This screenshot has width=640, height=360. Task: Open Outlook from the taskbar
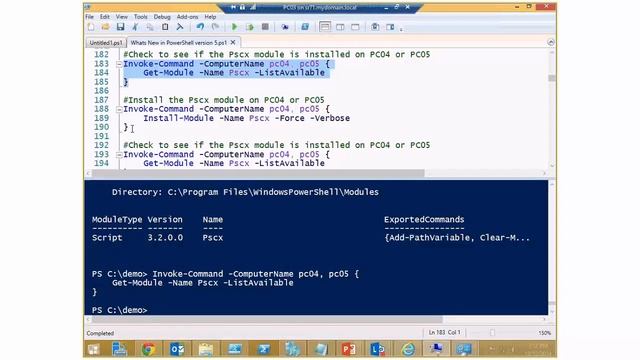(177, 349)
